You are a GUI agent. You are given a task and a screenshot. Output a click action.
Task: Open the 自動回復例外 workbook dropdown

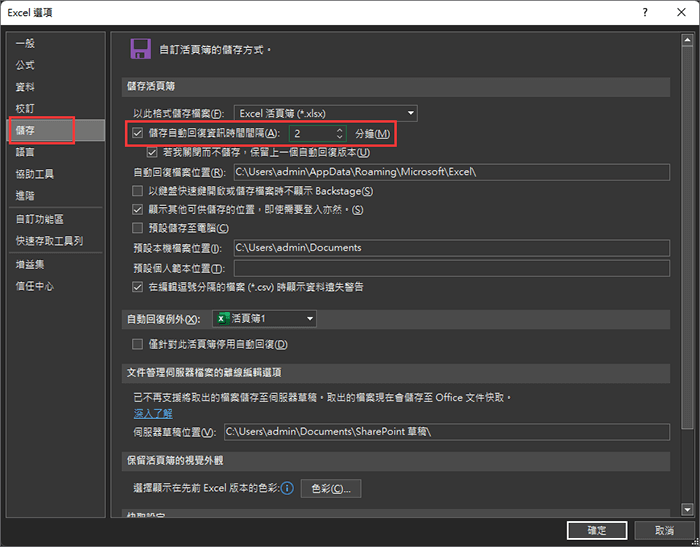pos(264,318)
